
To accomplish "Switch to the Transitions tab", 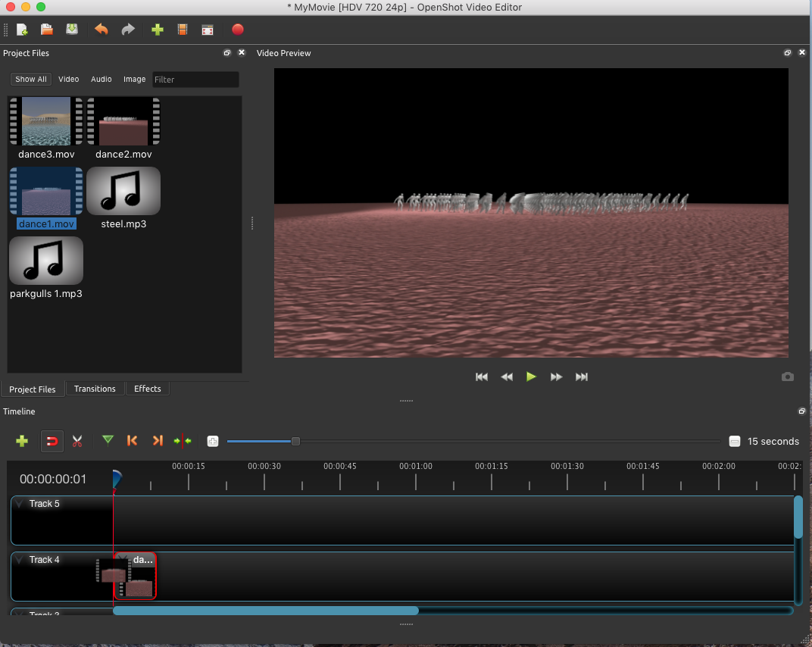I will tap(95, 389).
